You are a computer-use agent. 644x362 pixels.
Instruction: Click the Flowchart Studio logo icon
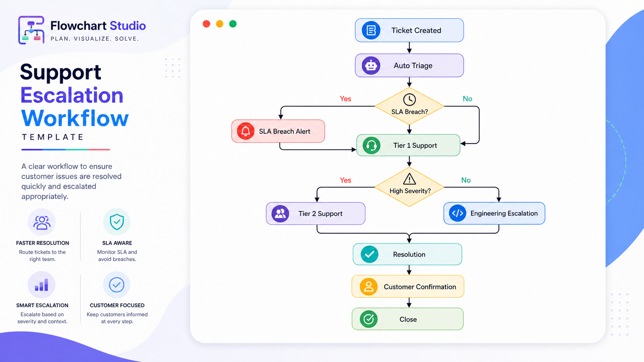coord(31,30)
